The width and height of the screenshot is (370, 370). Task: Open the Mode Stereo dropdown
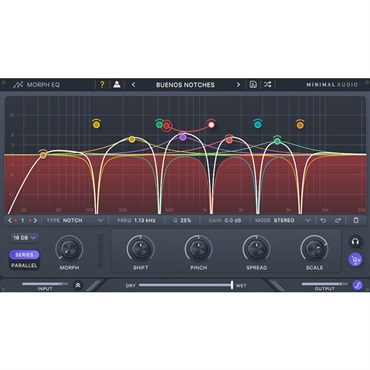click(283, 220)
